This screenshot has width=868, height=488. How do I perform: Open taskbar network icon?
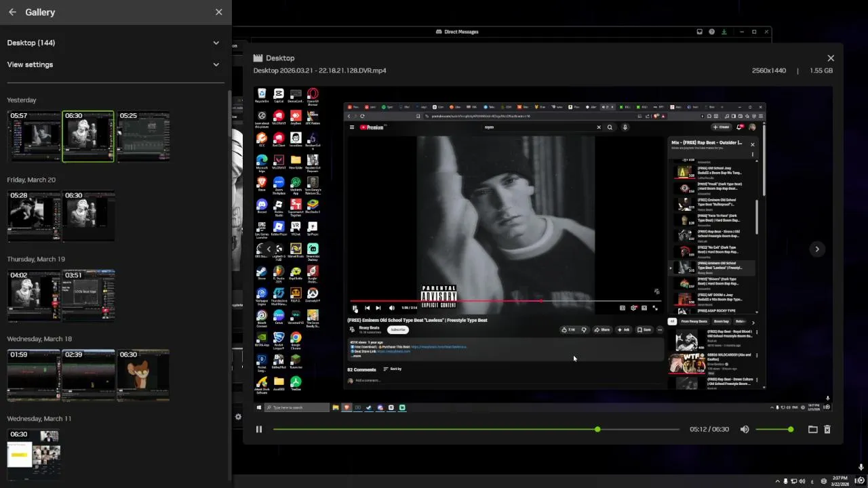point(794,481)
